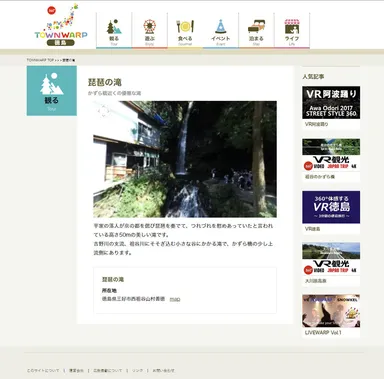The width and height of the screenshot is (384, 379).
Task: Select the ライフ Life shop navigation tab
Action: click(292, 31)
